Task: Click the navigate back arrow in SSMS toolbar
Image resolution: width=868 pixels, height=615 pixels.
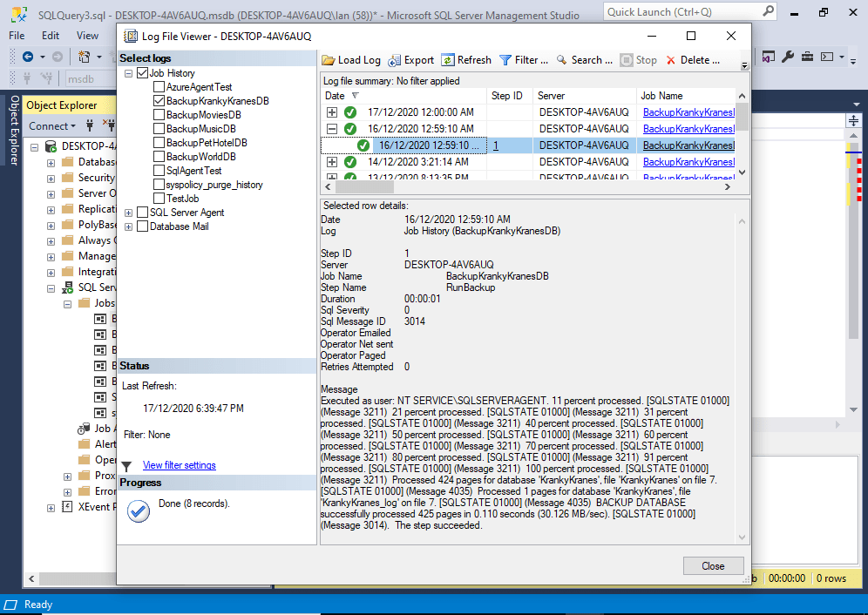Action: pos(28,57)
